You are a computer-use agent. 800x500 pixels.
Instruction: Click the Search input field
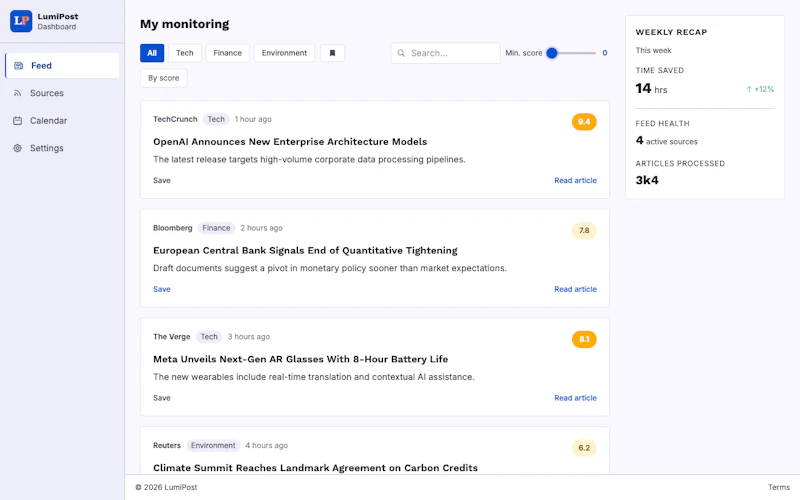(x=445, y=53)
